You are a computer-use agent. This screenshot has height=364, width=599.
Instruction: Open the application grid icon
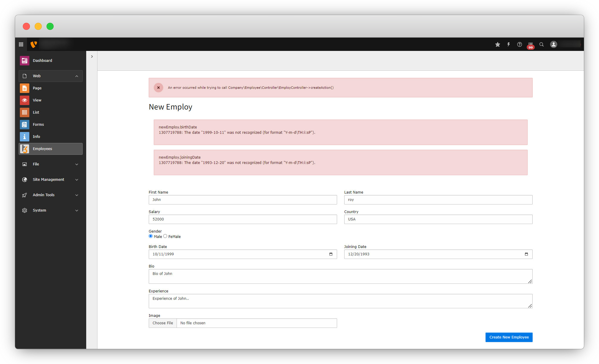[21, 44]
